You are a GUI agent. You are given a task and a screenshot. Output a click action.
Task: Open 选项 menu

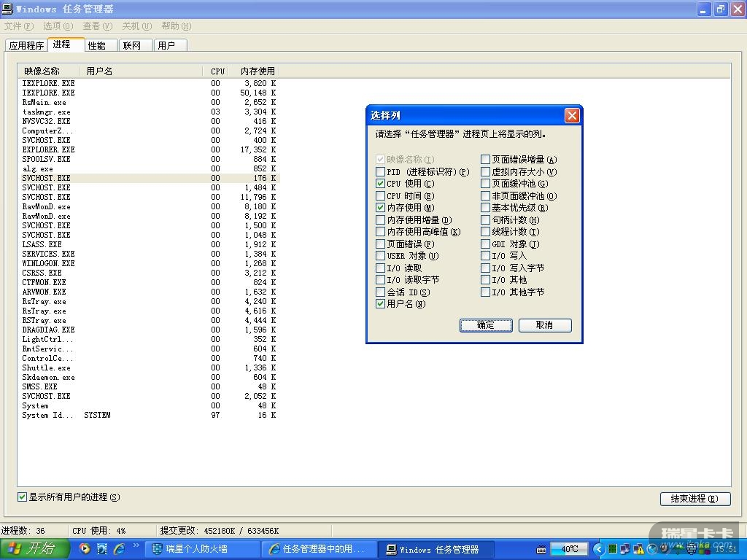58,26
